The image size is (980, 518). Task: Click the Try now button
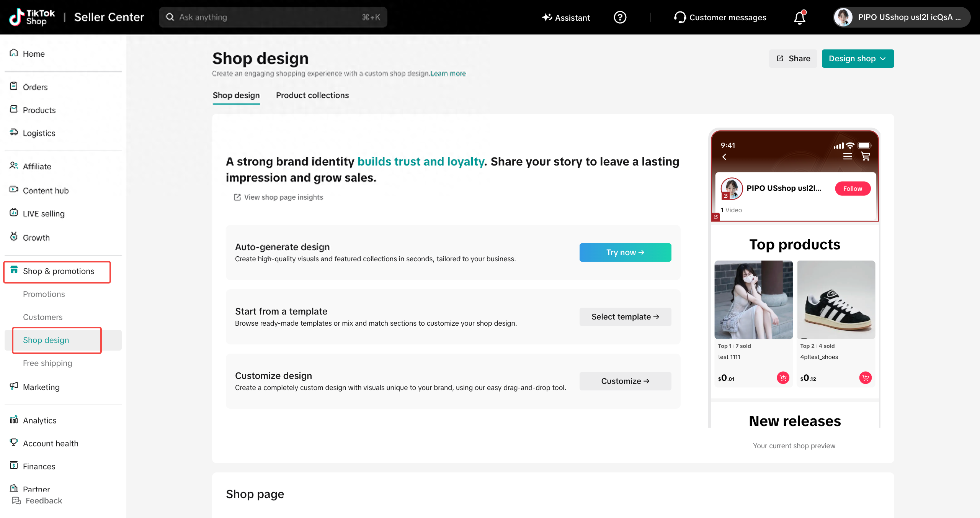coord(625,252)
